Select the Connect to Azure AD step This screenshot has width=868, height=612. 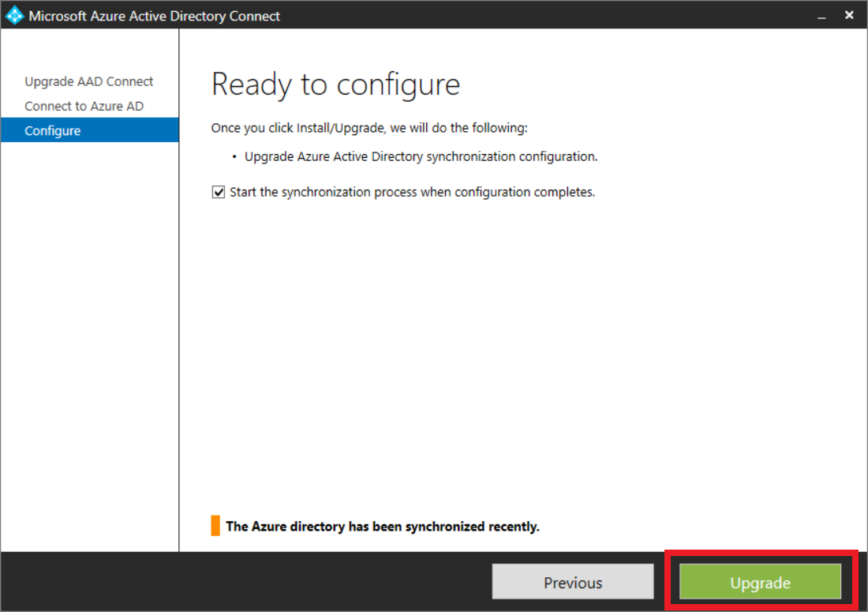(84, 106)
